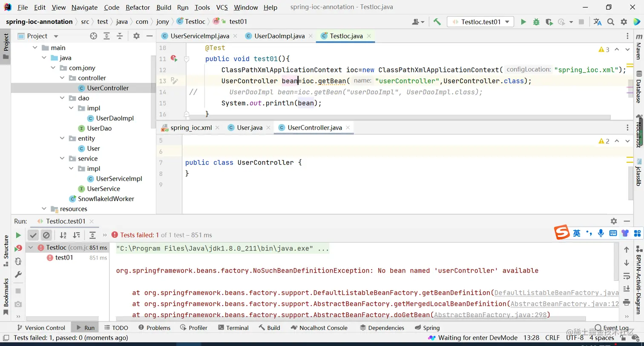Open the translate icon in the top toolbar
The height and width of the screenshot is (346, 644).
tap(598, 22)
